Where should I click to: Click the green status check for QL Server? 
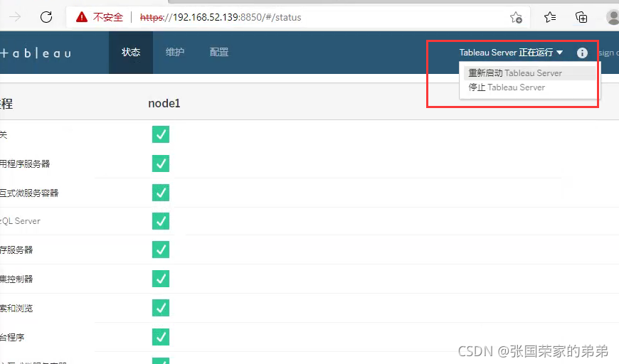click(161, 221)
